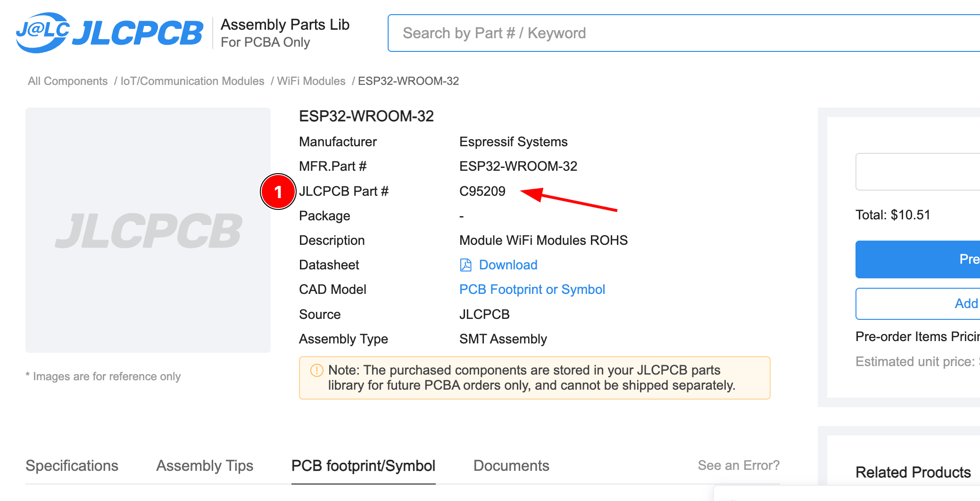This screenshot has width=980, height=501.
Task: Click the red numbered step 1 marker
Action: (278, 192)
